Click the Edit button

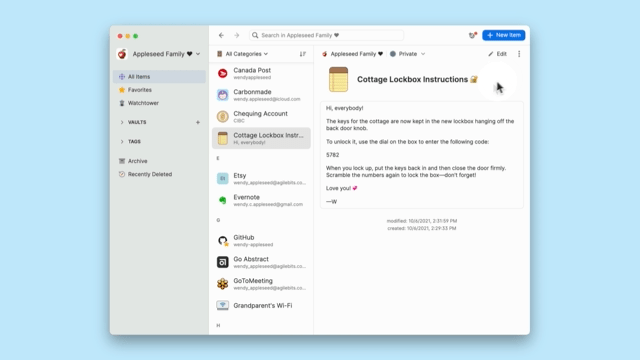tap(498, 54)
